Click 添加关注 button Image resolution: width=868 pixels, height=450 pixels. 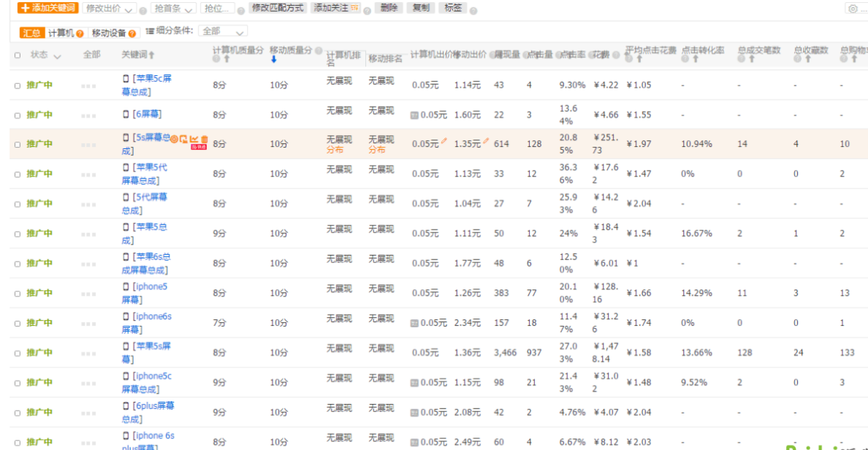(x=336, y=8)
